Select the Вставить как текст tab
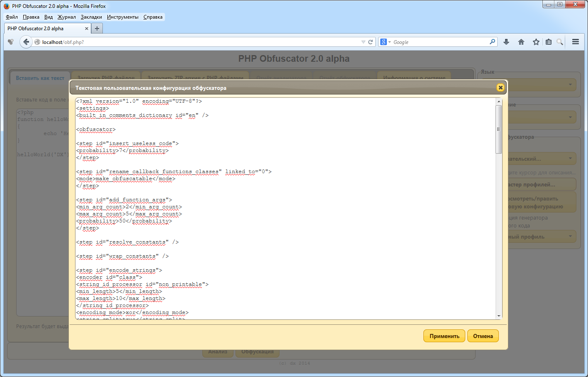 (x=40, y=78)
